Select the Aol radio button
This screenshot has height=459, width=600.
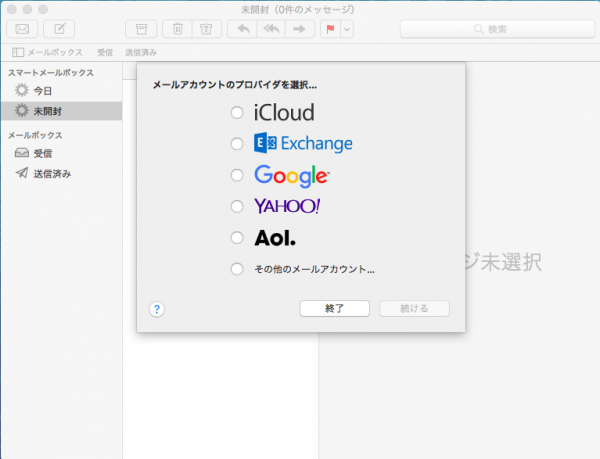click(237, 238)
